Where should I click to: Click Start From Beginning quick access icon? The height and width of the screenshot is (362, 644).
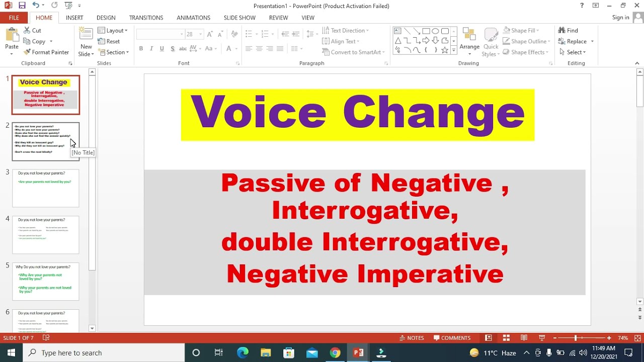[68, 6]
